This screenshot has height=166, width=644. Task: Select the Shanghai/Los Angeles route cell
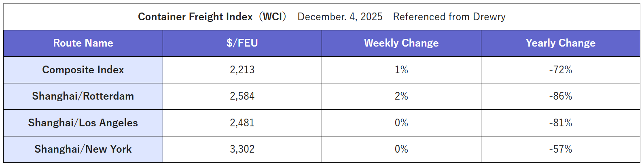coord(83,123)
